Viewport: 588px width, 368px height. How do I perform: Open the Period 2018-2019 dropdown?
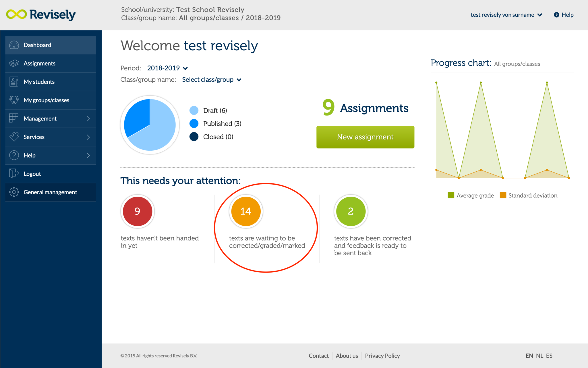point(167,68)
